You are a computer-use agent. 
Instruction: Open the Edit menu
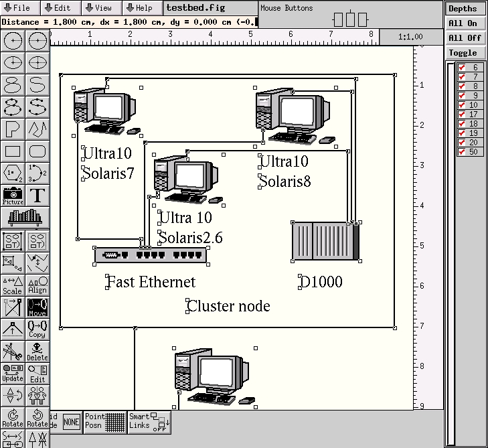(x=61, y=8)
